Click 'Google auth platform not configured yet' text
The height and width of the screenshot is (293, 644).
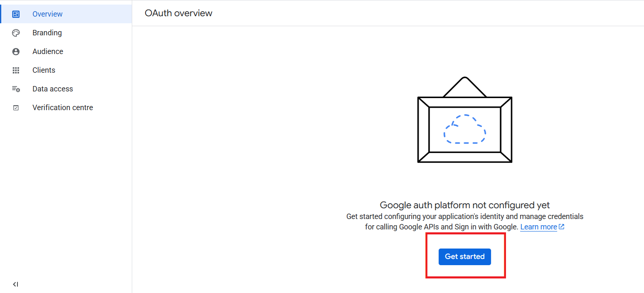coord(465,205)
